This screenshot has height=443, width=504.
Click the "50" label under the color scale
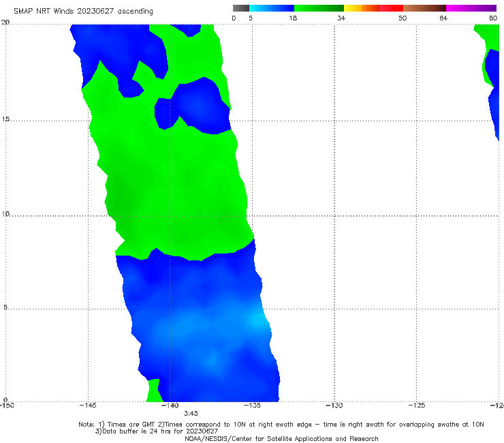403,18
